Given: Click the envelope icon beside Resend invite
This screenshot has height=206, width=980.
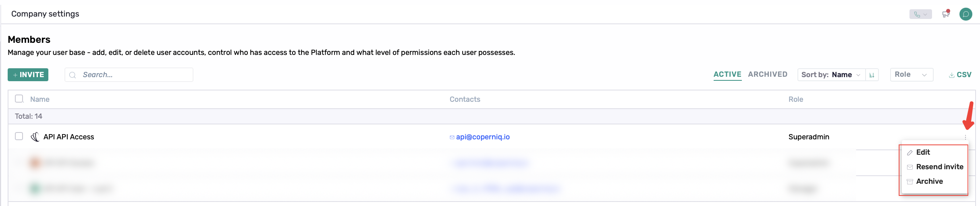Looking at the screenshot, I should point(910,167).
